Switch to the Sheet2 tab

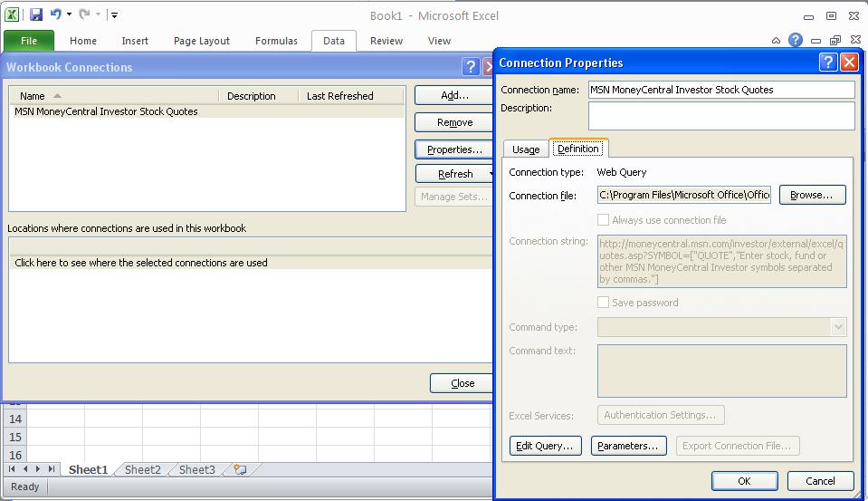143,470
